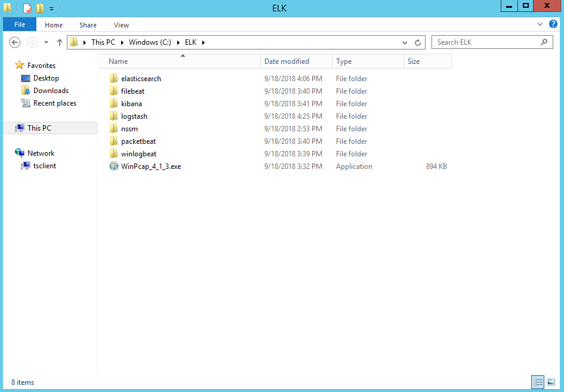Screen dimensions: 564x392
Task: Go back with the Back arrow
Action: coord(14,42)
